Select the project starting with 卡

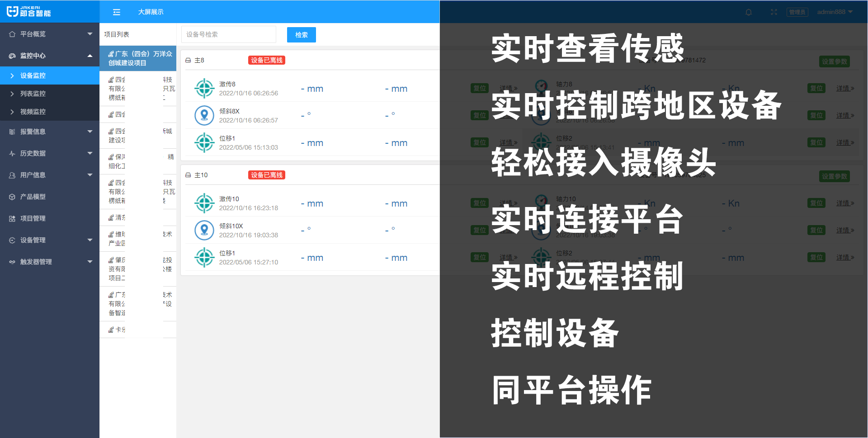pos(138,330)
